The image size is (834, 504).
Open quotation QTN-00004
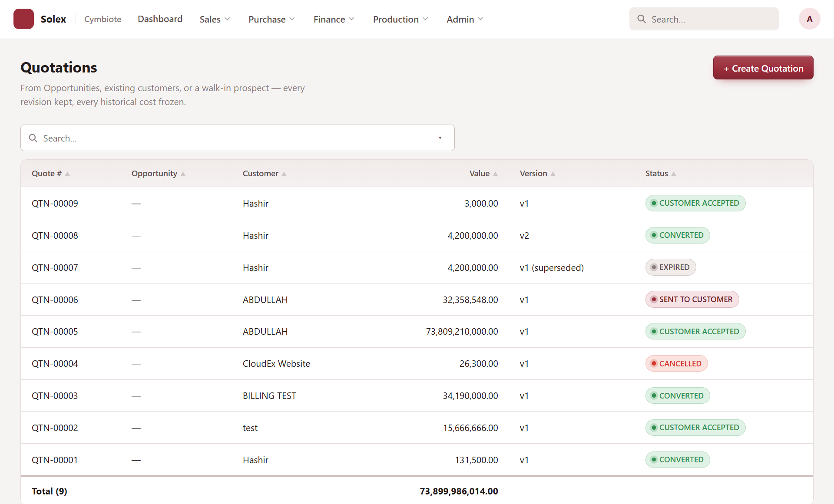(55, 363)
